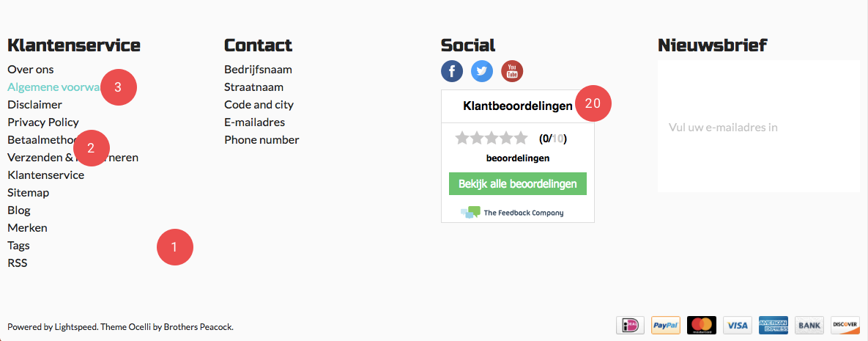The width and height of the screenshot is (868, 341).
Task: Click the Discover payment icon
Action: coord(845,325)
